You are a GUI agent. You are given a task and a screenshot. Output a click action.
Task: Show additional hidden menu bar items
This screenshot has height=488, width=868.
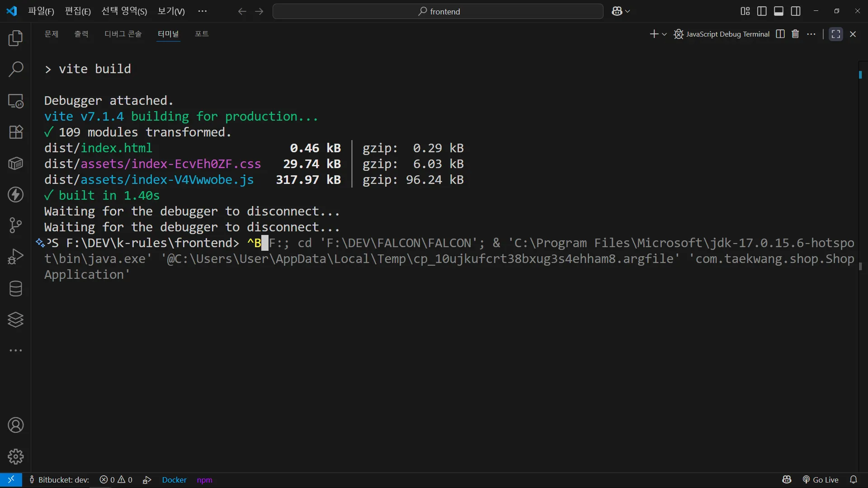click(202, 11)
